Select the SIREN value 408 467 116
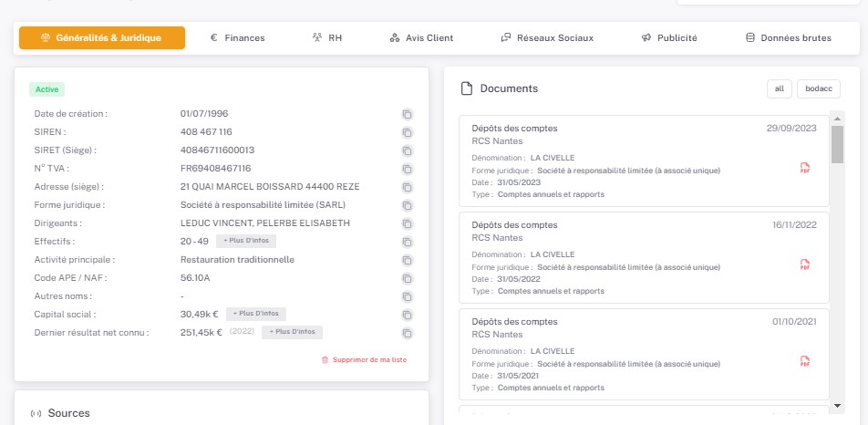The height and width of the screenshot is (425, 868). point(206,131)
